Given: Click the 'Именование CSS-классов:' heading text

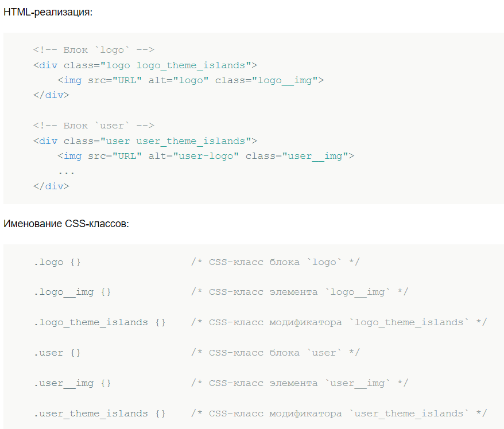Looking at the screenshot, I should [x=66, y=224].
